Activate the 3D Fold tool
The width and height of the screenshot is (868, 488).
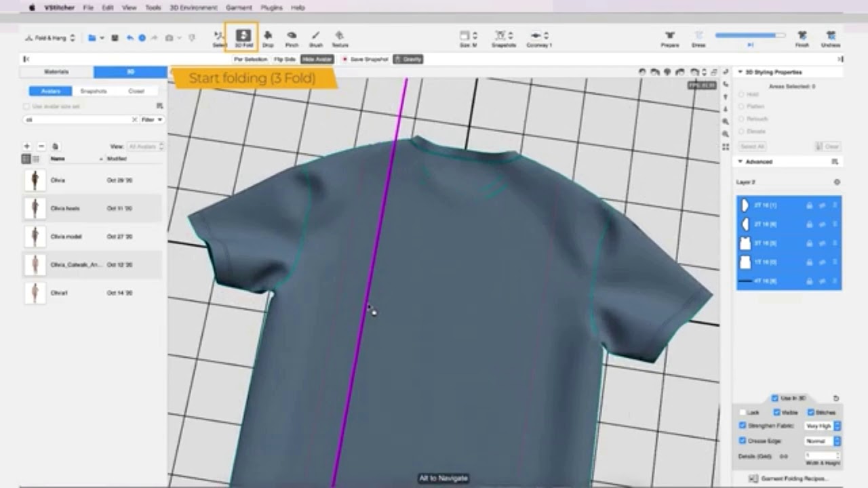coord(243,38)
